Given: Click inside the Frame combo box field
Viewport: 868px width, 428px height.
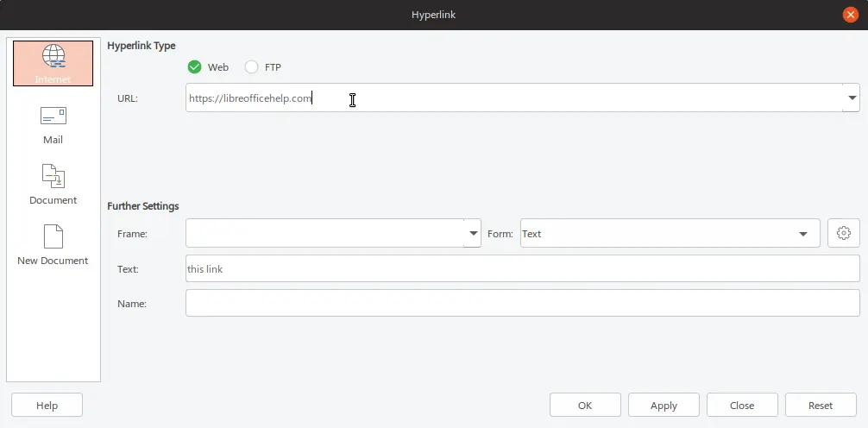Looking at the screenshot, I should click(x=324, y=233).
